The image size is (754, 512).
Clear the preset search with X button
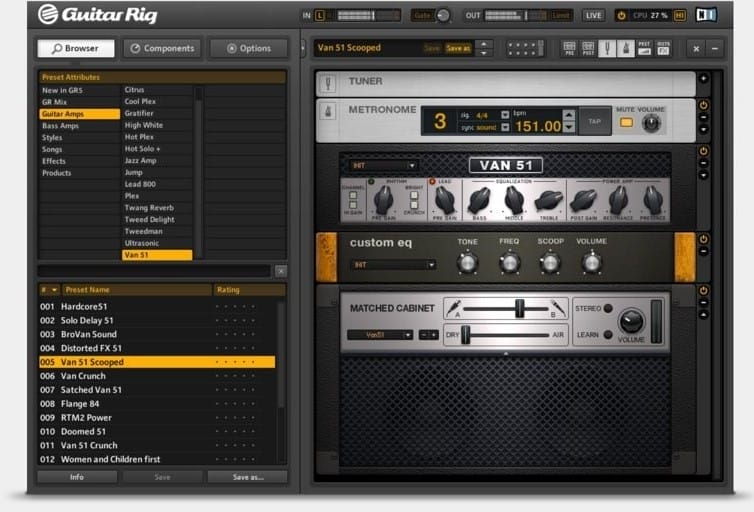pos(281,271)
